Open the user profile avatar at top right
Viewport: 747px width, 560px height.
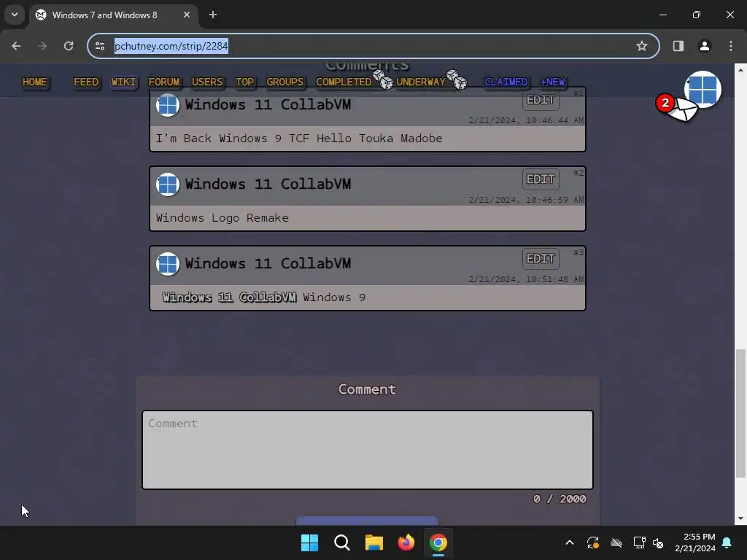tap(703, 89)
